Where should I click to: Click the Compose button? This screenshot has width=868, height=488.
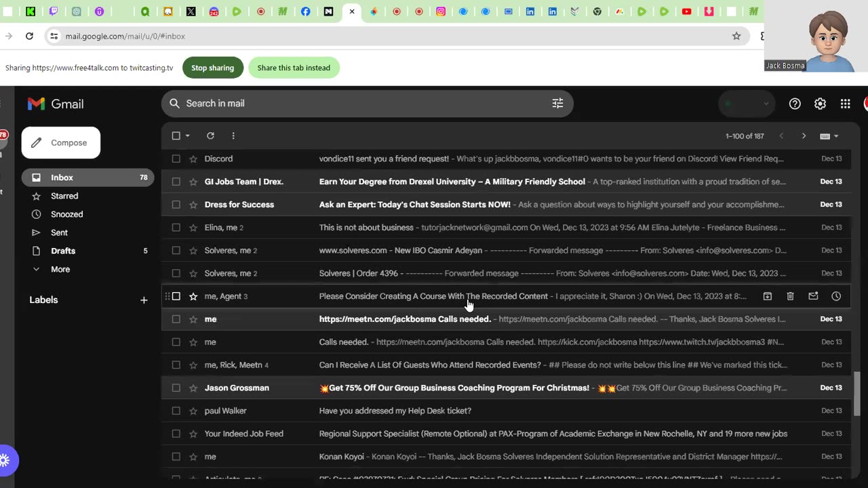(x=61, y=142)
